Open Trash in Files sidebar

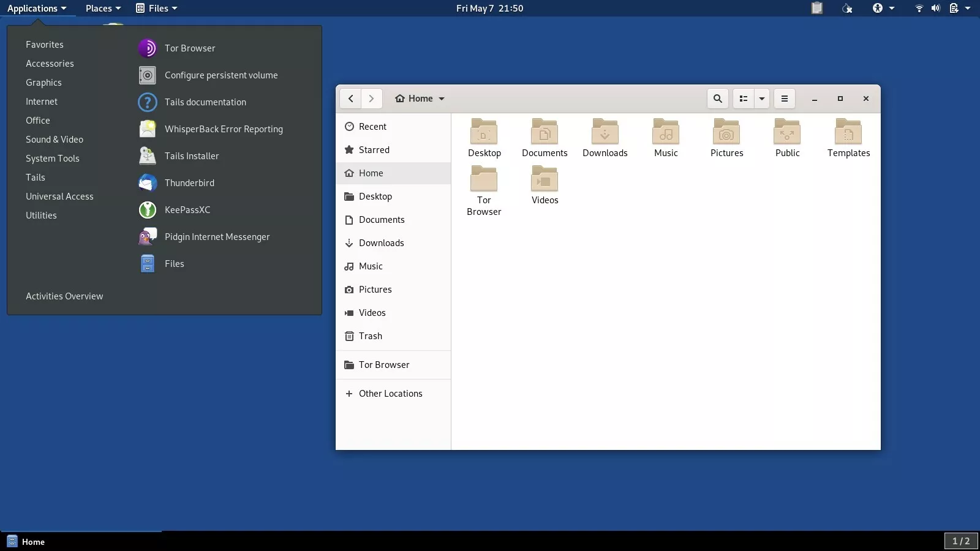point(393,336)
